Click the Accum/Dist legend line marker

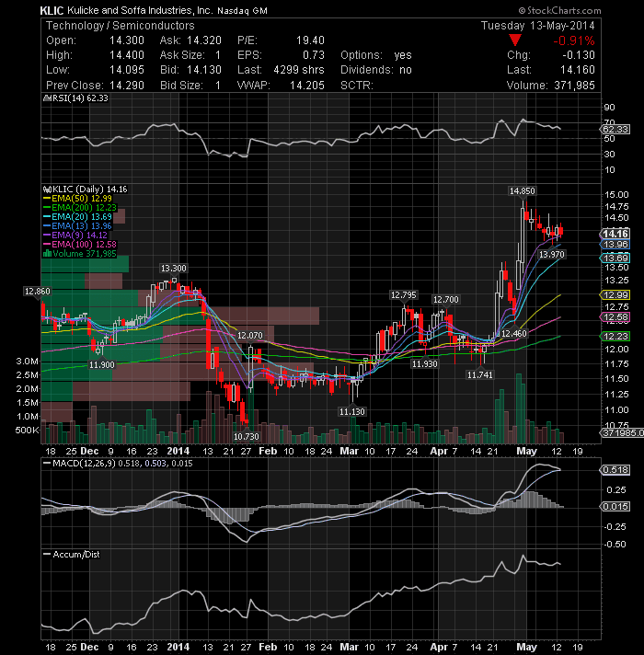pyautogui.click(x=47, y=555)
